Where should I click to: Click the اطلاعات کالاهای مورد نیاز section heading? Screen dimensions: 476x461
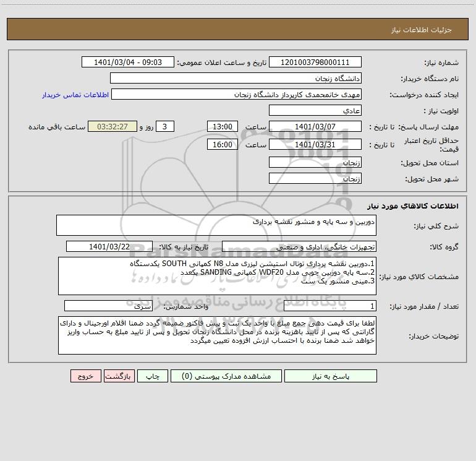[413, 206]
